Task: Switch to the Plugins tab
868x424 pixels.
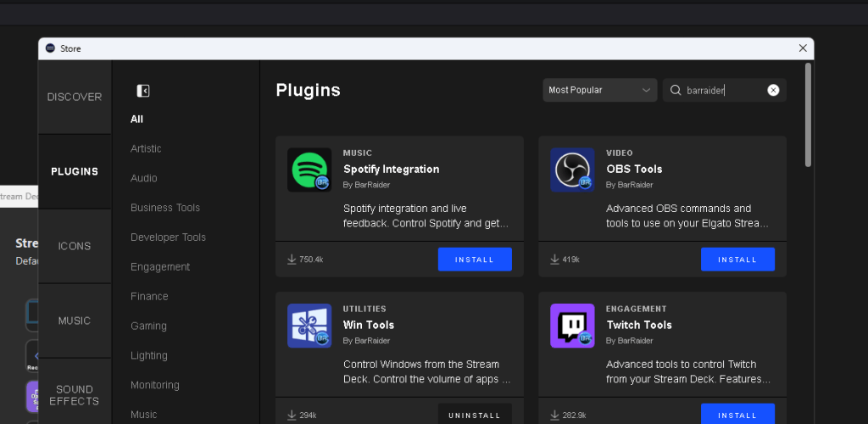Action: 75,171
